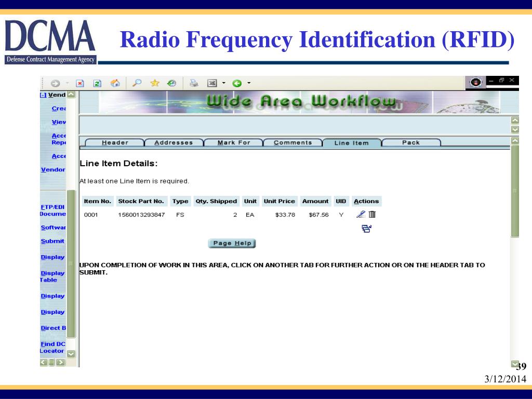The height and width of the screenshot is (399, 532).
Task: Open the FTP/EDI Documents sidebar link
Action: (x=53, y=210)
